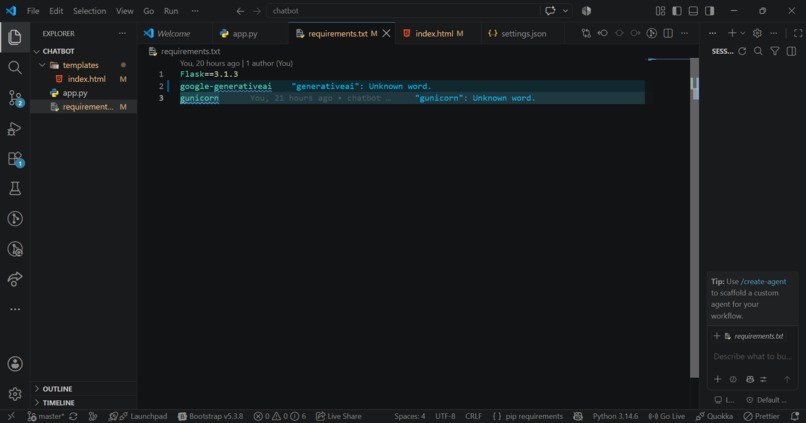Open Extensions view
806x423 pixels.
[15, 159]
